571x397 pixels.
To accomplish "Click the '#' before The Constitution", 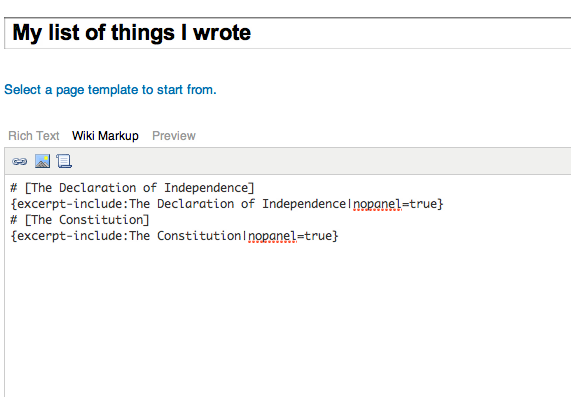I will (14, 220).
